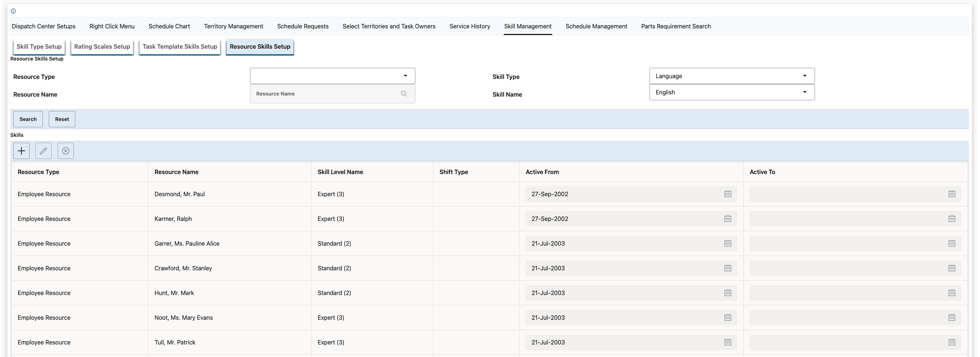Open Active To calendar for Tull, Mr. Patrick
This screenshot has width=980, height=357.
952,342
